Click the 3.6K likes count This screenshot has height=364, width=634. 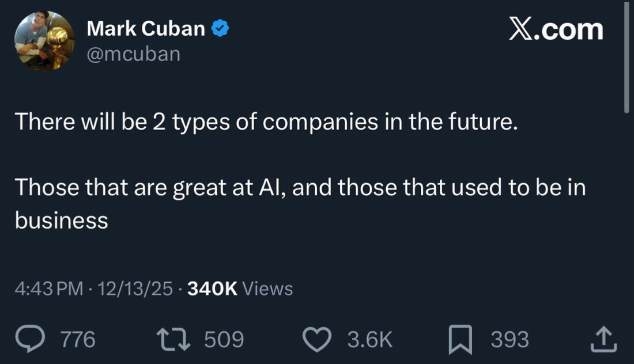pos(369,339)
